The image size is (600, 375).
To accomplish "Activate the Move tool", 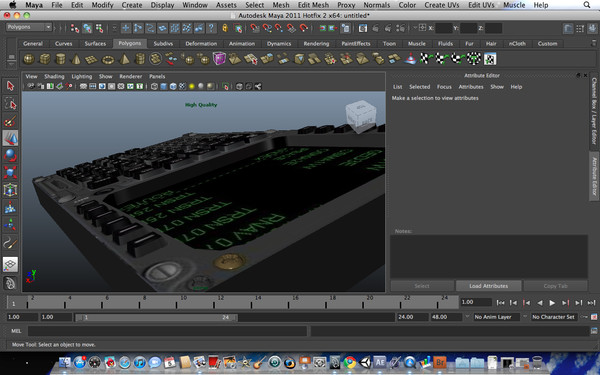I will click(x=10, y=138).
